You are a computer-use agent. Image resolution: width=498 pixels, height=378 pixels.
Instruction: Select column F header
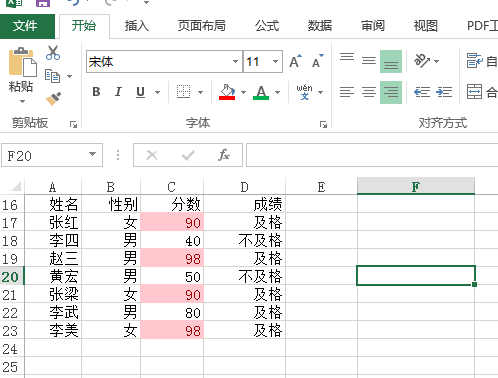coord(416,186)
